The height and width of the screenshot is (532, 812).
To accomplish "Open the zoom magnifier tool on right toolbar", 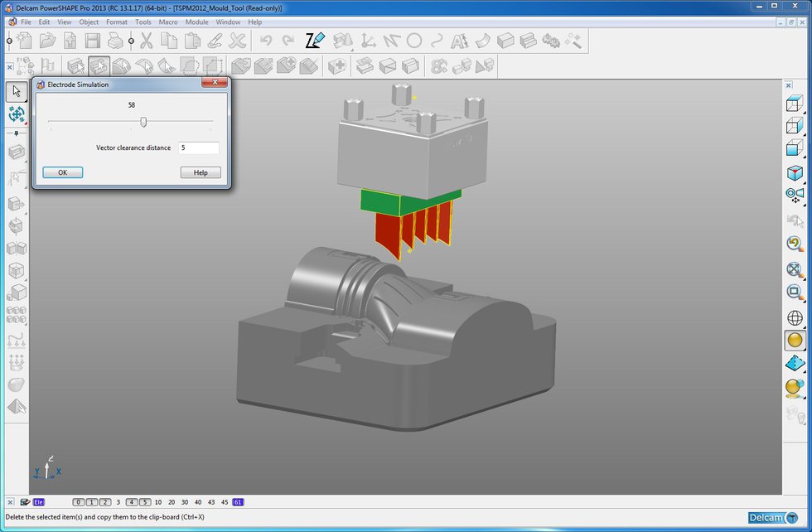I will point(793,292).
